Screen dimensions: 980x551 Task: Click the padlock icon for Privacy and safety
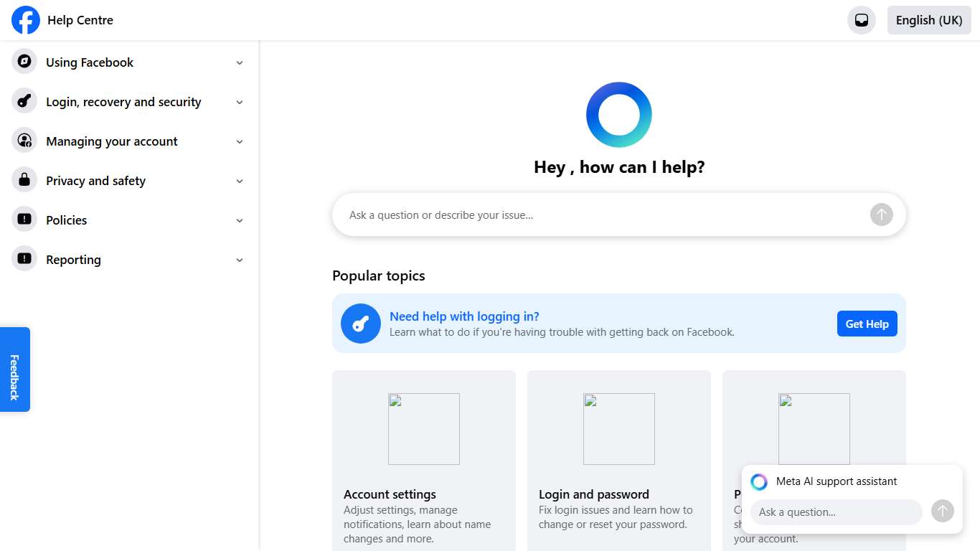click(24, 180)
